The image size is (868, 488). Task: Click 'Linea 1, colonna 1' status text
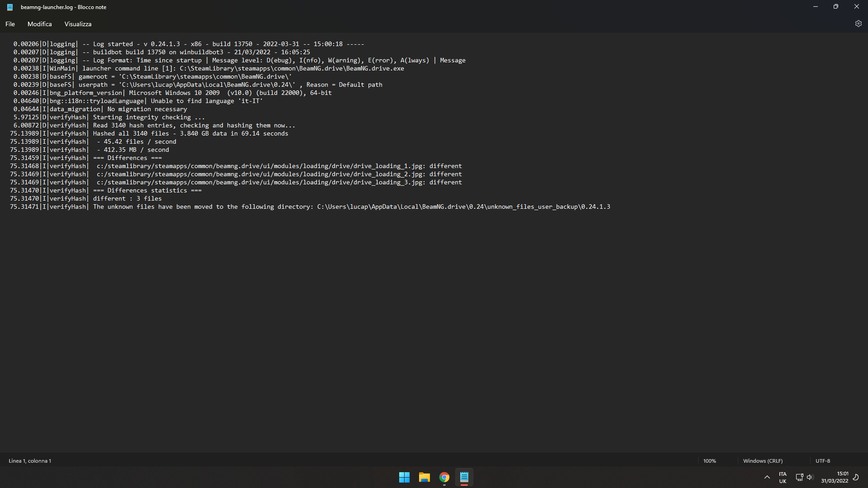click(30, 461)
